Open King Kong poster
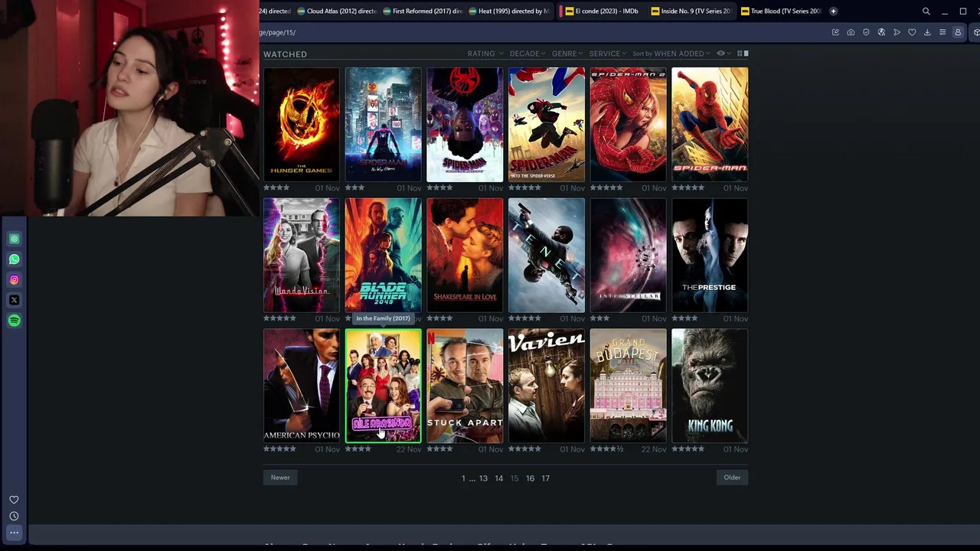 coord(710,386)
